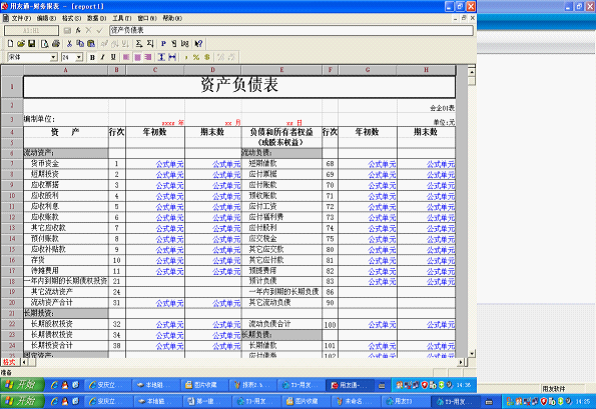The width and height of the screenshot is (596, 409).
Task: Click 公式单元 in 流动负债合计 期末数 cell
Action: pos(441,325)
